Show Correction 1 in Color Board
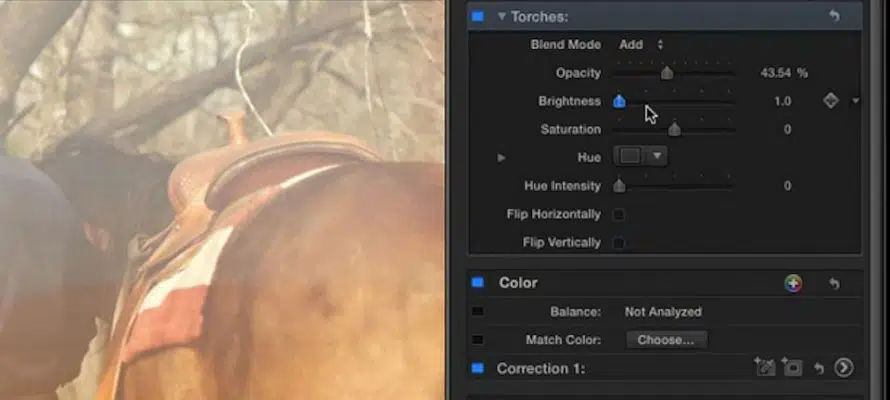Viewport: 890px width, 400px height. pyautogui.click(x=843, y=368)
